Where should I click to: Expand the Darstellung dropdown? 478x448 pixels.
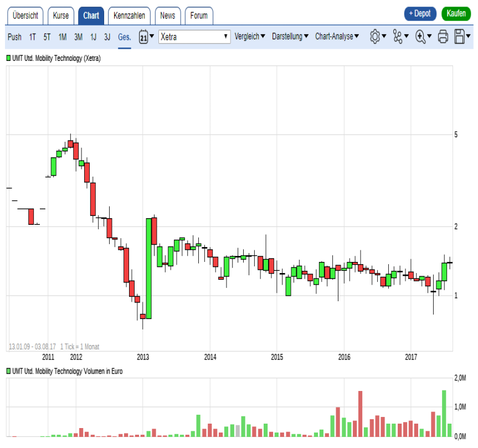tap(290, 37)
